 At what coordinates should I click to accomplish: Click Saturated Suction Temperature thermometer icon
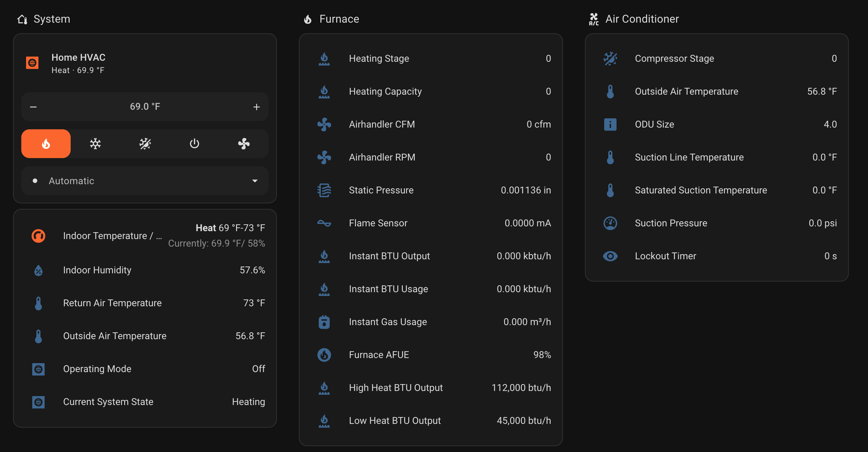(x=610, y=190)
